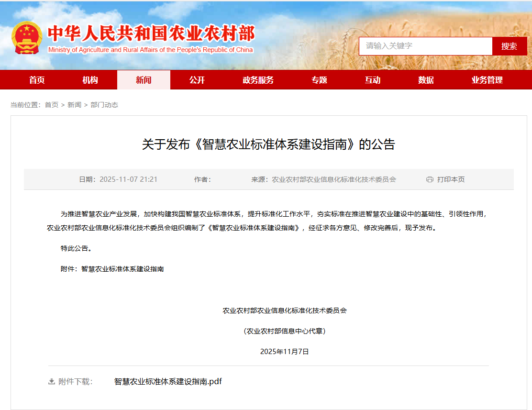Open the 业务管理 menu
This screenshot has height=410, width=532.
click(x=487, y=80)
